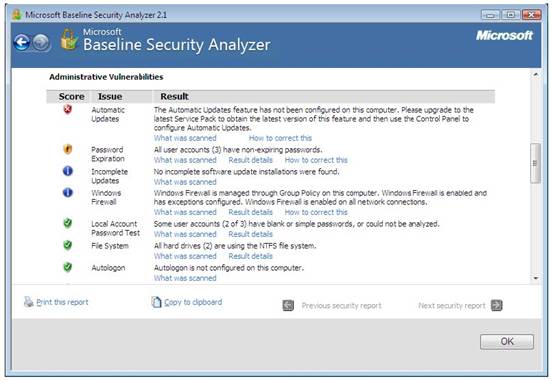Click the scroll down arrow of the report

[536, 278]
